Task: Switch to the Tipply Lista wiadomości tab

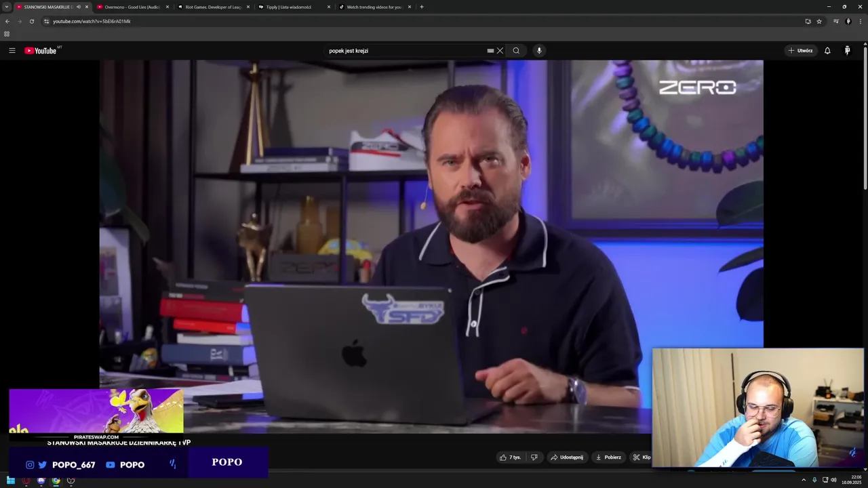Action: click(293, 7)
